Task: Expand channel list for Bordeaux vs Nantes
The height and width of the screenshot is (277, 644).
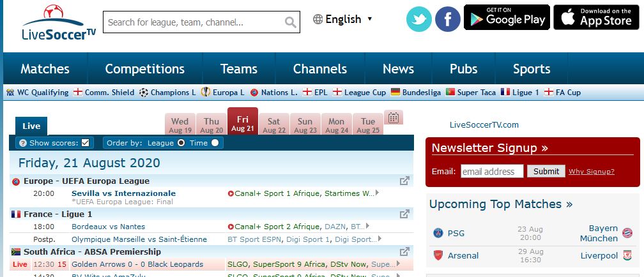Action: [x=367, y=226]
